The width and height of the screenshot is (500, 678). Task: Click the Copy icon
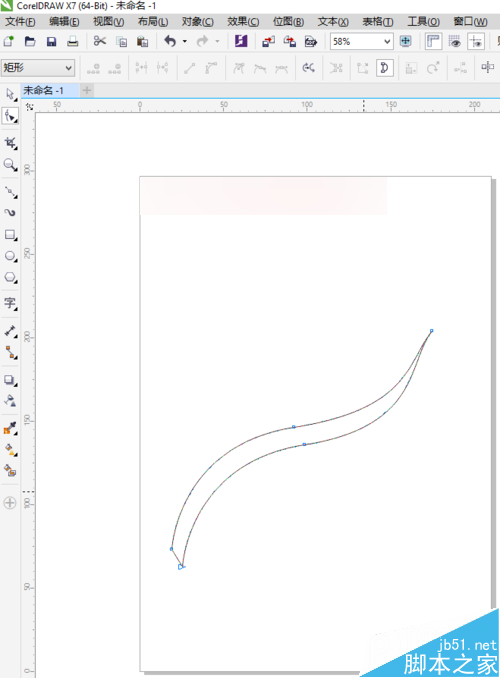point(122,42)
